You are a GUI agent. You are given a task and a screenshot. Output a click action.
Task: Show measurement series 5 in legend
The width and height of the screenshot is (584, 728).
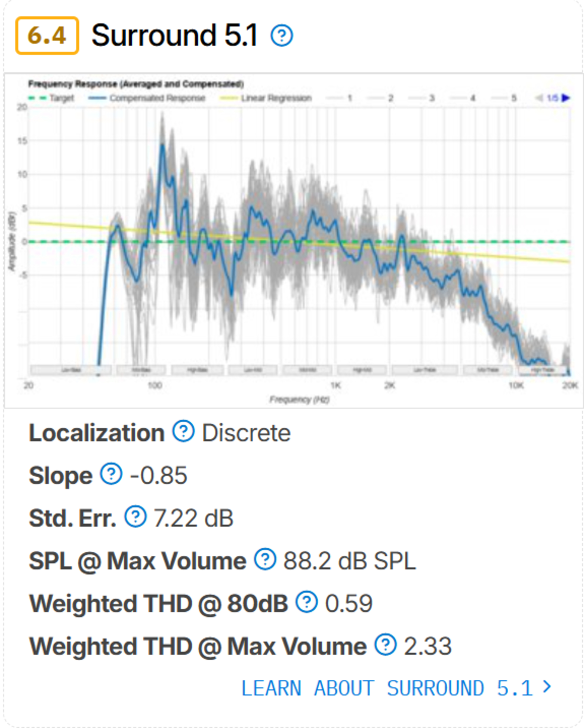pos(503,98)
